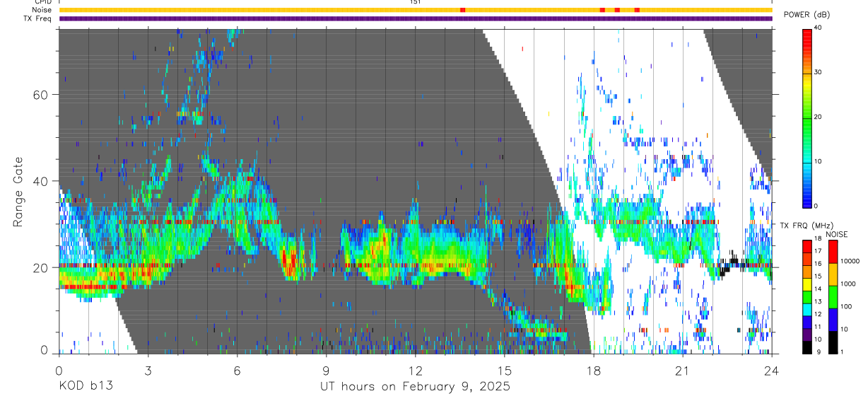Click the yellow 14–15 MHz TX FRQ swatch

pyautogui.click(x=807, y=284)
